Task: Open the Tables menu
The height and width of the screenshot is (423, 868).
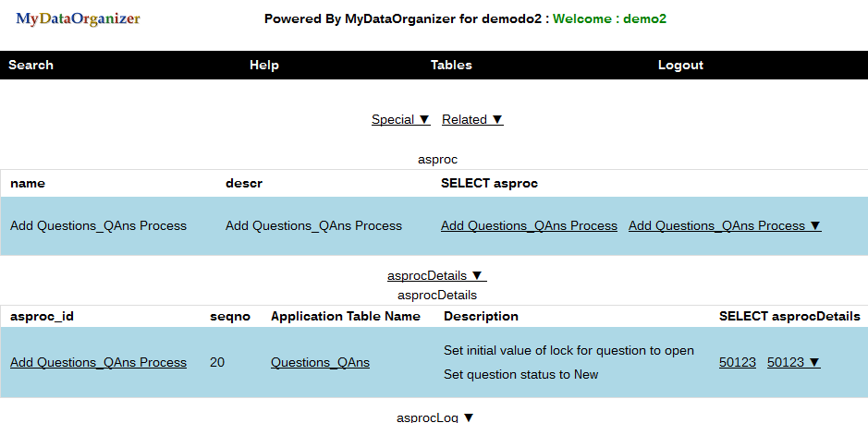Action: pos(451,66)
